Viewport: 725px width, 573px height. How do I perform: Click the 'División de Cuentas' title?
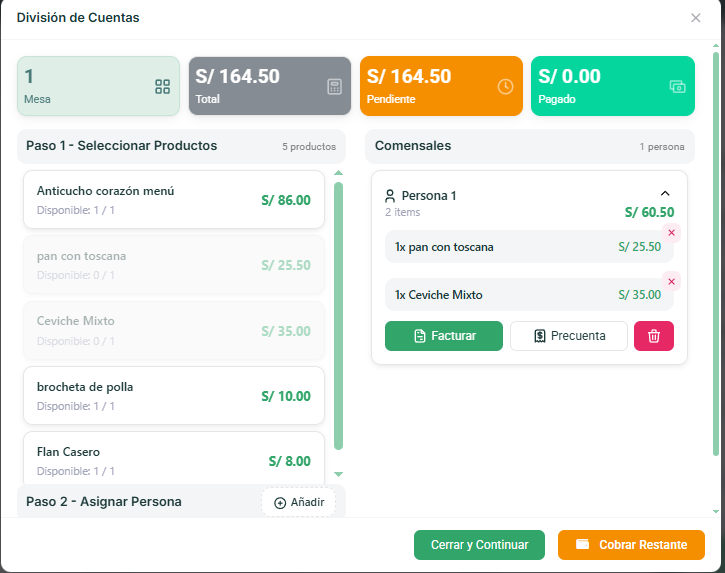pyautogui.click(x=78, y=18)
